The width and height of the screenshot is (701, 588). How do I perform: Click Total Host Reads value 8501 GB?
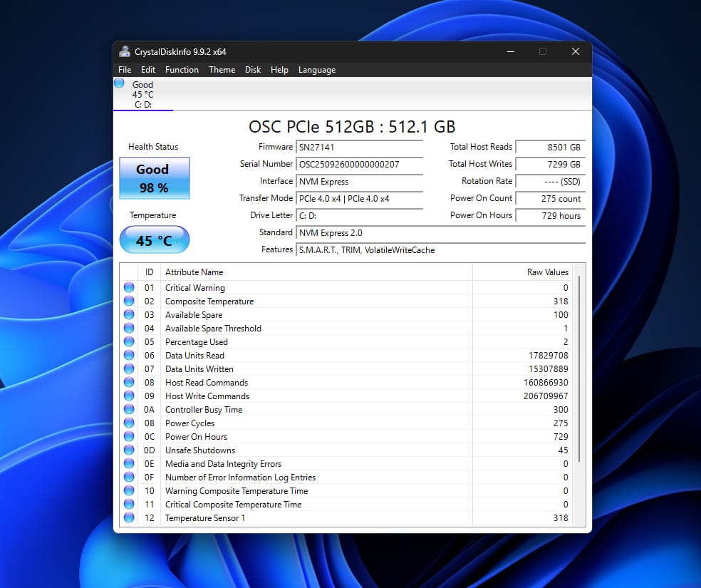click(551, 147)
